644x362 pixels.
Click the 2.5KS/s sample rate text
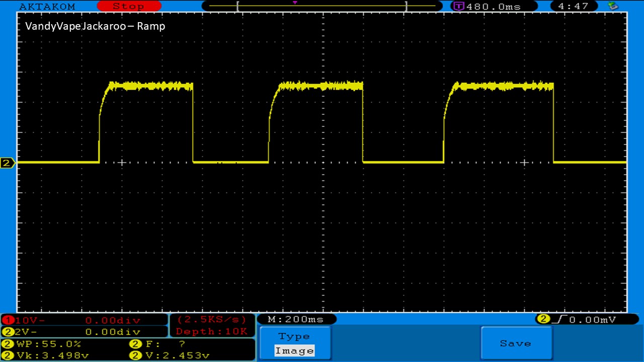(212, 320)
